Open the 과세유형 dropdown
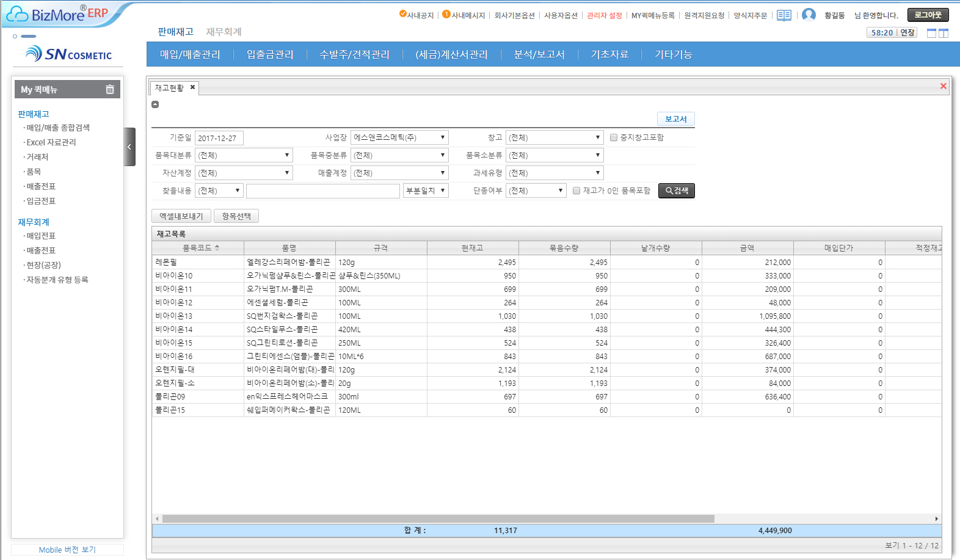 point(555,173)
